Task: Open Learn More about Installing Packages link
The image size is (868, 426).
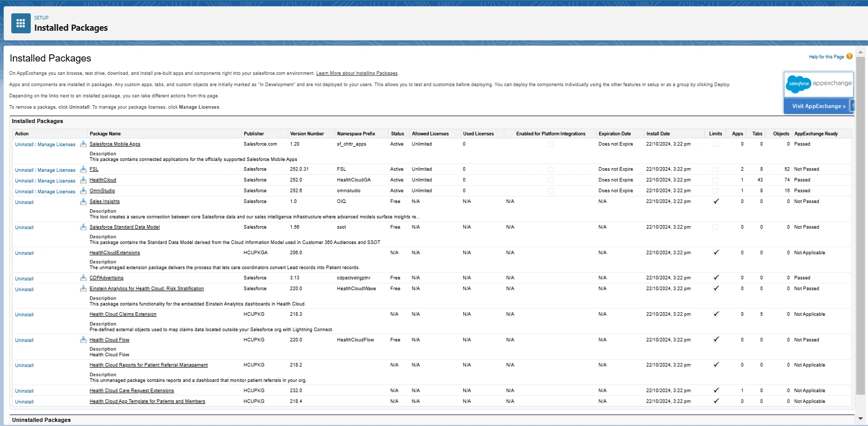Action: (x=357, y=73)
